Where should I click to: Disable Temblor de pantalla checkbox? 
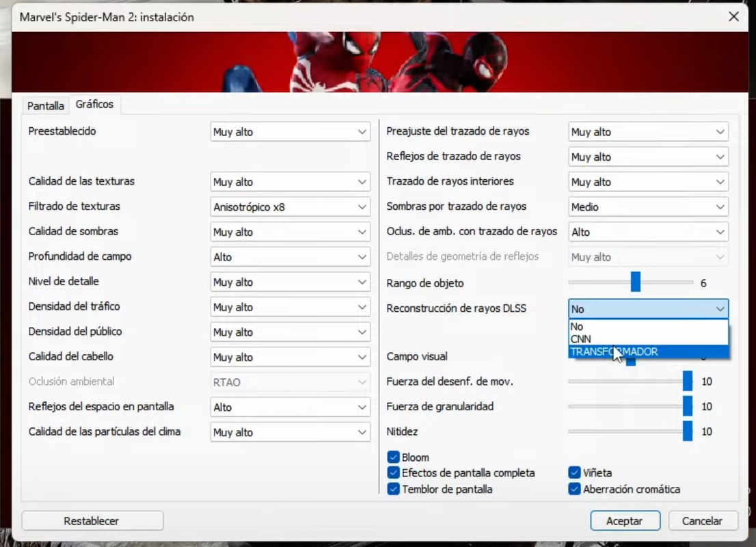(x=393, y=489)
